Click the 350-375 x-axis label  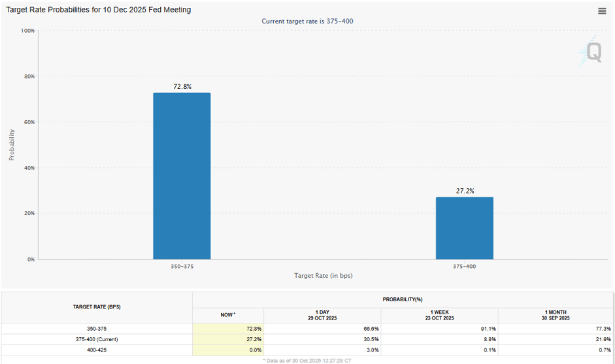tap(182, 267)
